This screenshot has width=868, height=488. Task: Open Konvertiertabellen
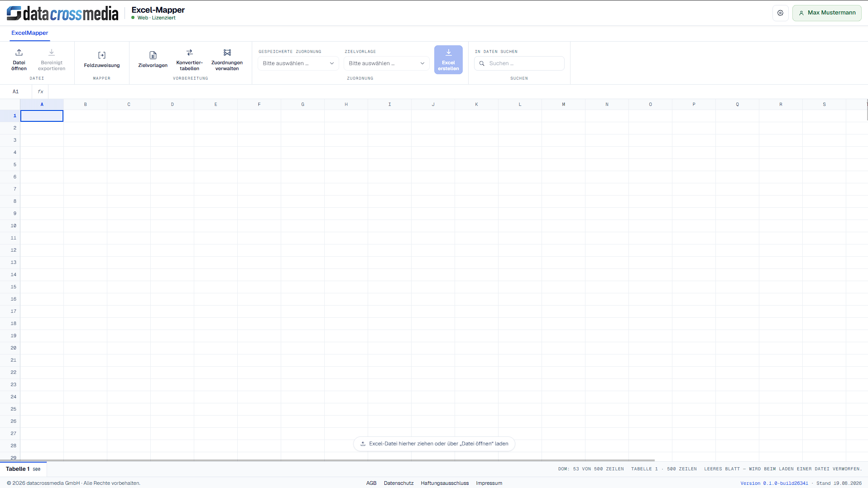(189, 60)
